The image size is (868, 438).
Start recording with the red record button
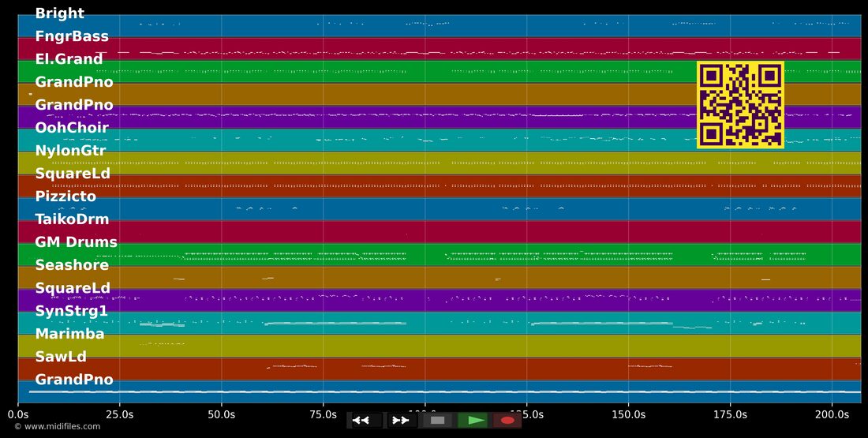(507, 421)
